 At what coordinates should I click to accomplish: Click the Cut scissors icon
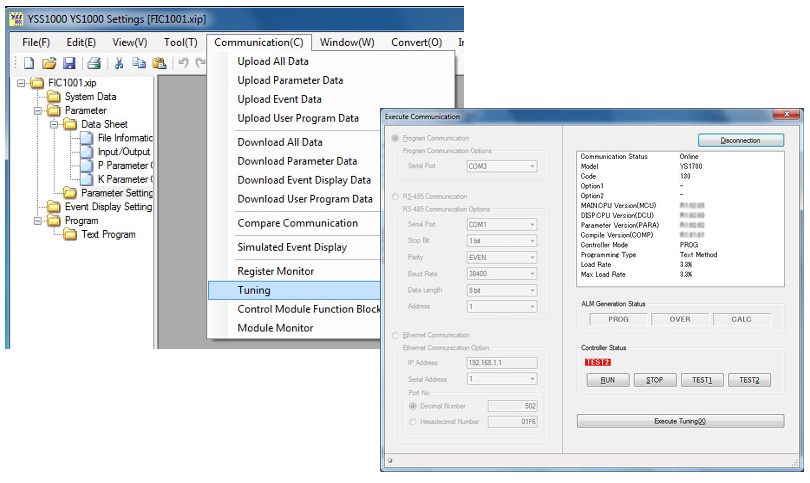click(118, 62)
